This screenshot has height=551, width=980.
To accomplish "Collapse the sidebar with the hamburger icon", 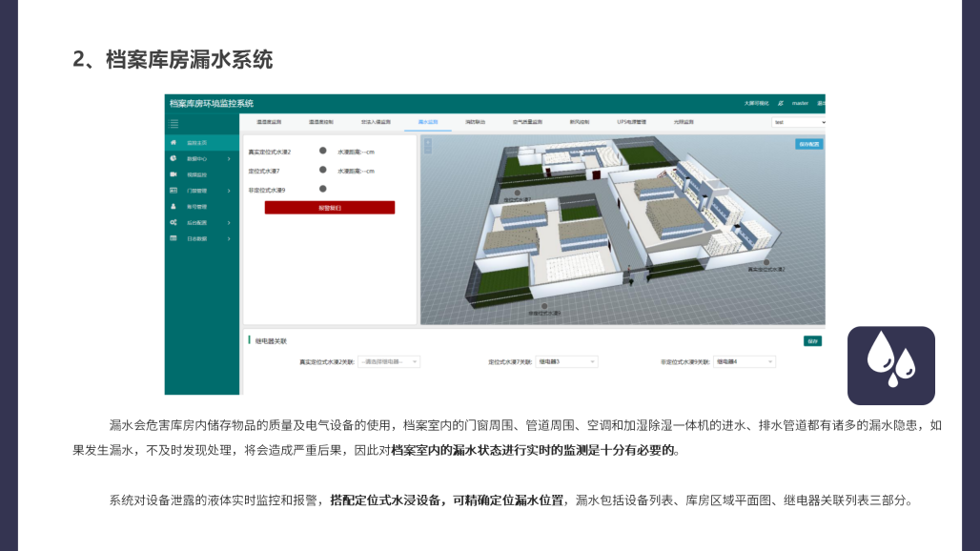I will pos(173,124).
